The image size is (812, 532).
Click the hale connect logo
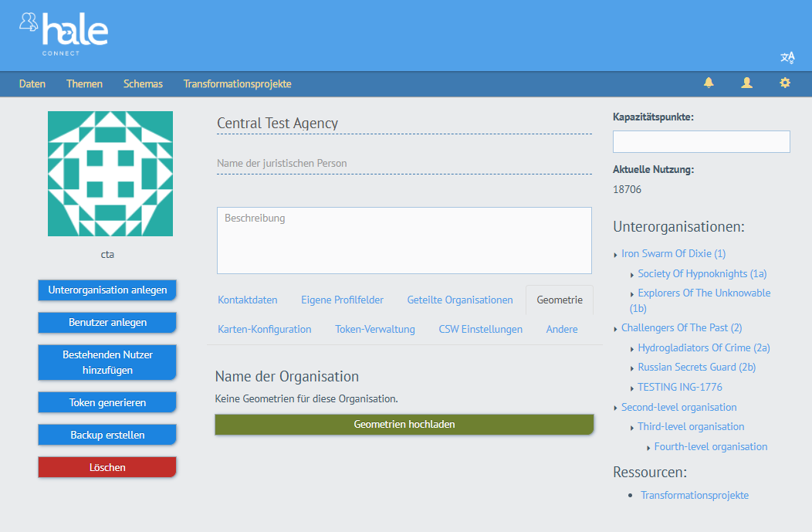click(64, 32)
